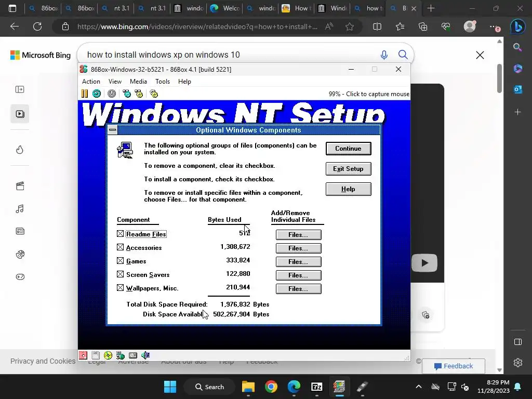
Task: Send Ctrl+Alt+Del via toolbar icon
Action: click(127, 94)
